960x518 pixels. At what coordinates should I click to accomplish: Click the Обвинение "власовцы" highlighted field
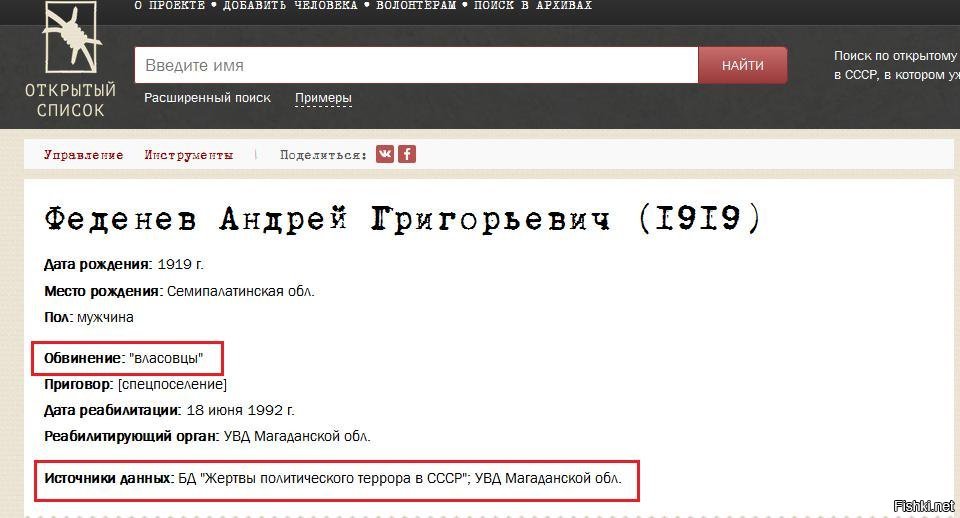(x=128, y=358)
